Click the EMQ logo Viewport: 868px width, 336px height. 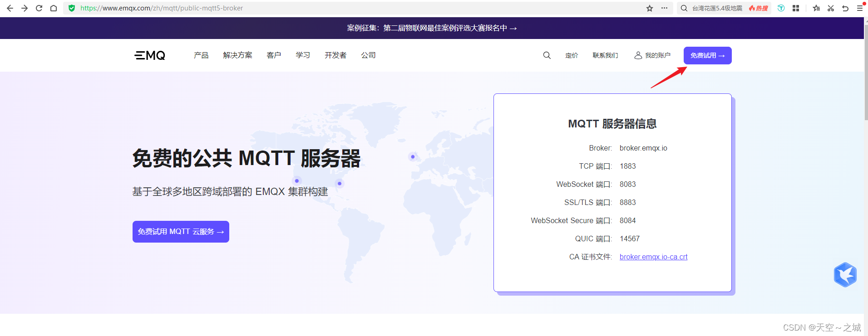pyautogui.click(x=150, y=55)
